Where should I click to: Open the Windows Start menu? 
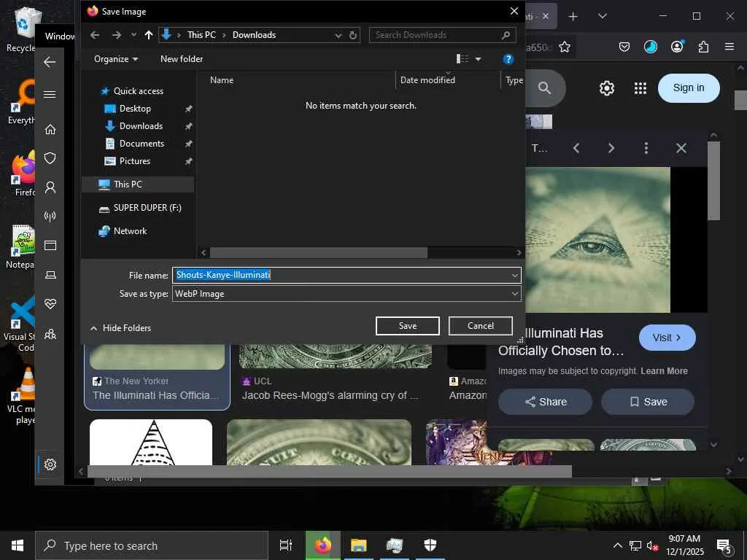(18, 545)
